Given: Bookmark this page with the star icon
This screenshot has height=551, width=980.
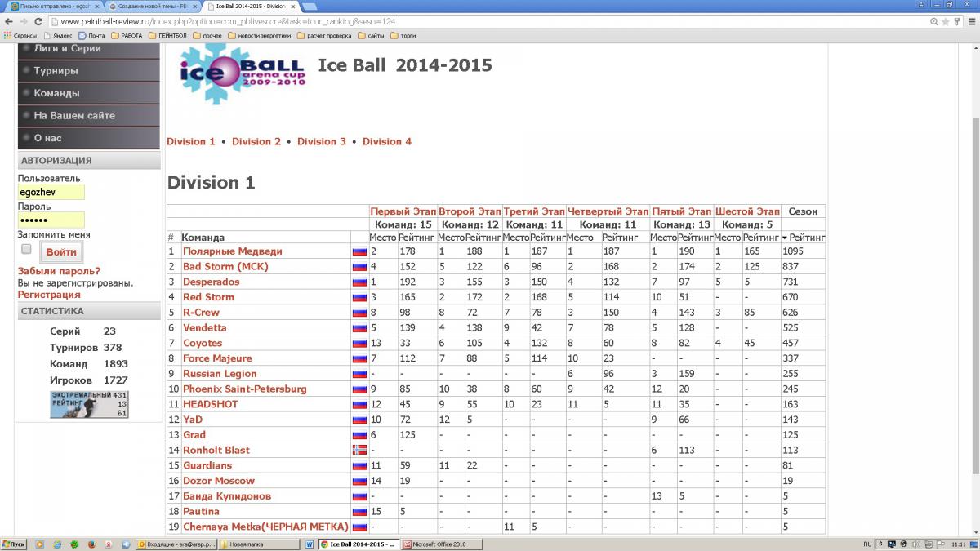Looking at the screenshot, I should pos(945,22).
